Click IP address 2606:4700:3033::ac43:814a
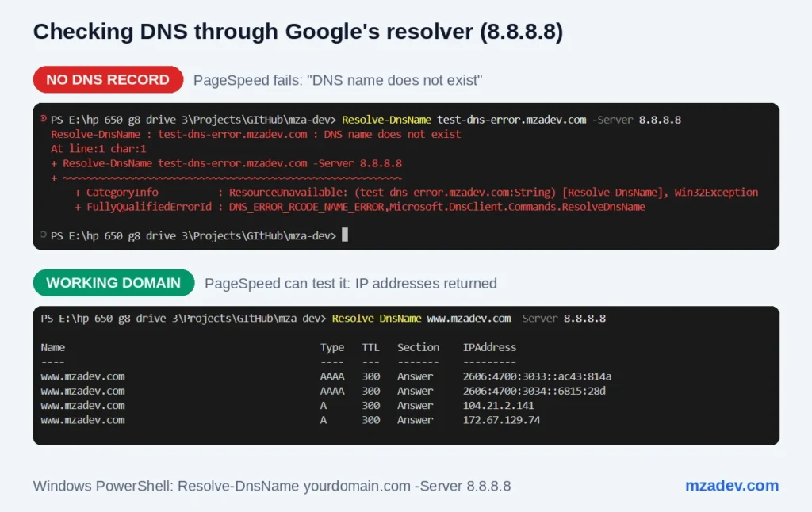Image resolution: width=812 pixels, height=512 pixels. pos(537,376)
